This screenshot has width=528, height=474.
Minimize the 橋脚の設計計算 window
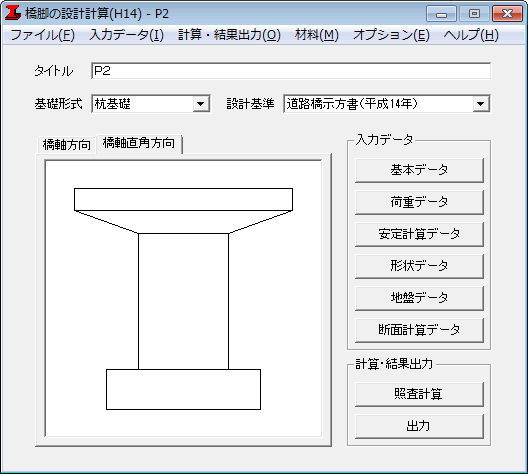(441, 14)
